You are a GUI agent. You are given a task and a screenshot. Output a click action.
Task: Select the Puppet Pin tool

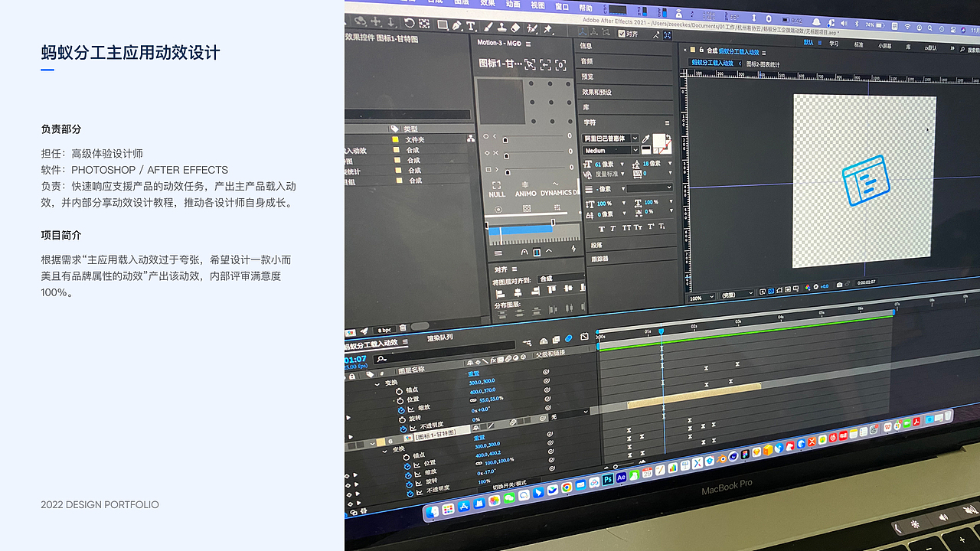click(x=549, y=28)
